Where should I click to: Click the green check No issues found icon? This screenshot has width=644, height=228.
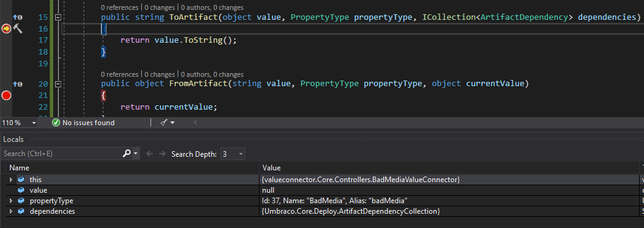point(56,123)
